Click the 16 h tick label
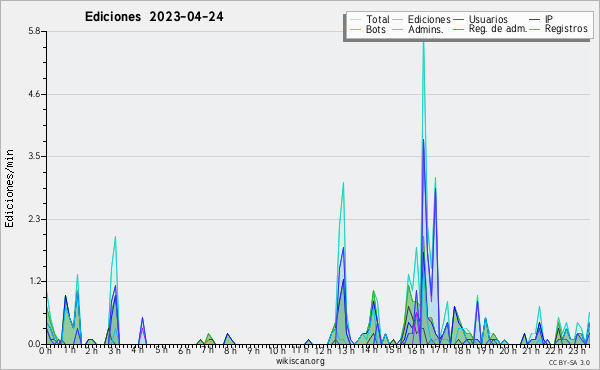 coord(416,350)
